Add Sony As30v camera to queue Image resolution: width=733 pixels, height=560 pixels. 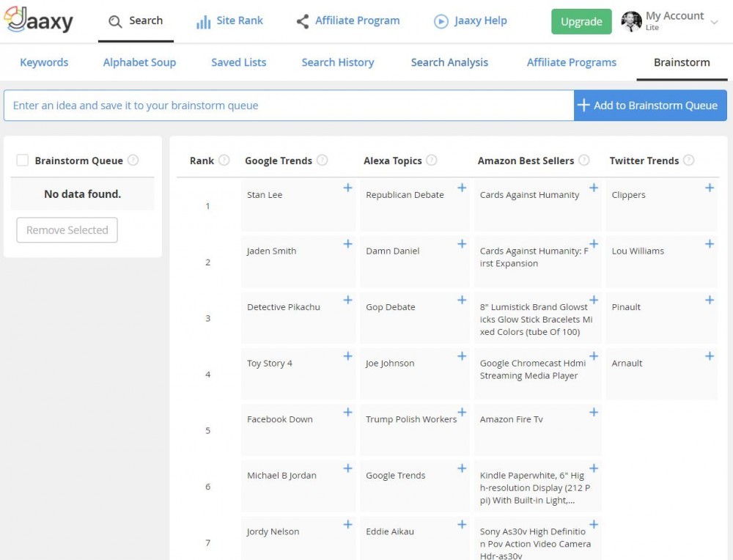tap(594, 525)
